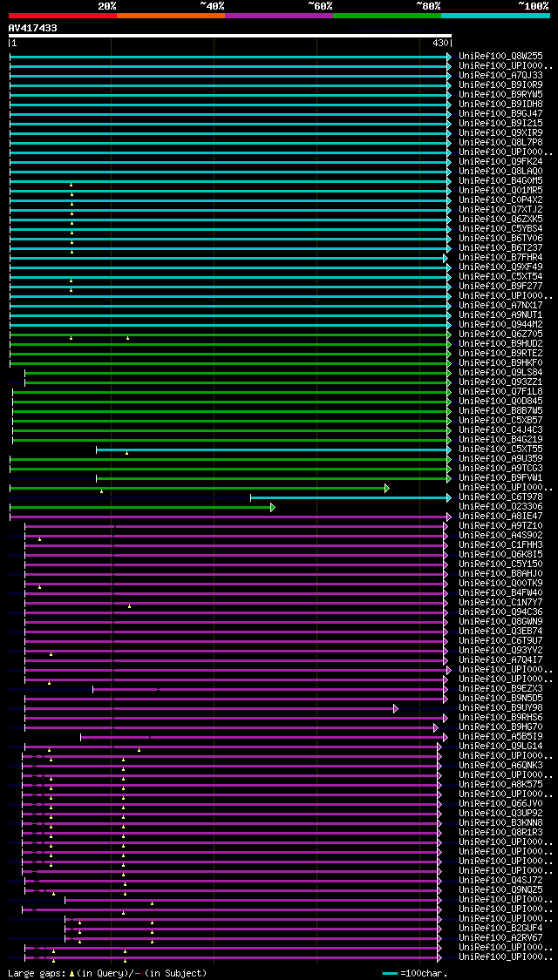Open the UniRef100_Q8L7P8 hit

[500, 143]
